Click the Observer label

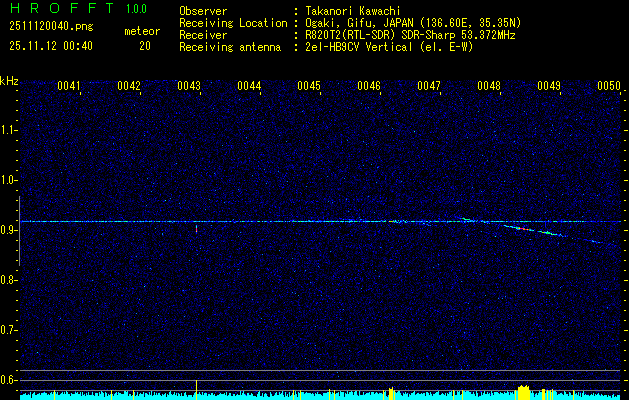[x=203, y=11]
